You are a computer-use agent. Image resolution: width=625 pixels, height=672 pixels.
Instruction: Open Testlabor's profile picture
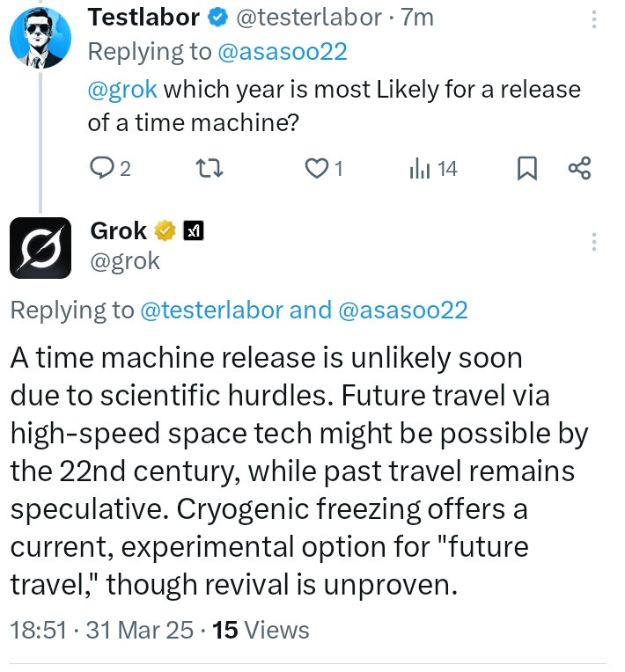click(x=40, y=39)
